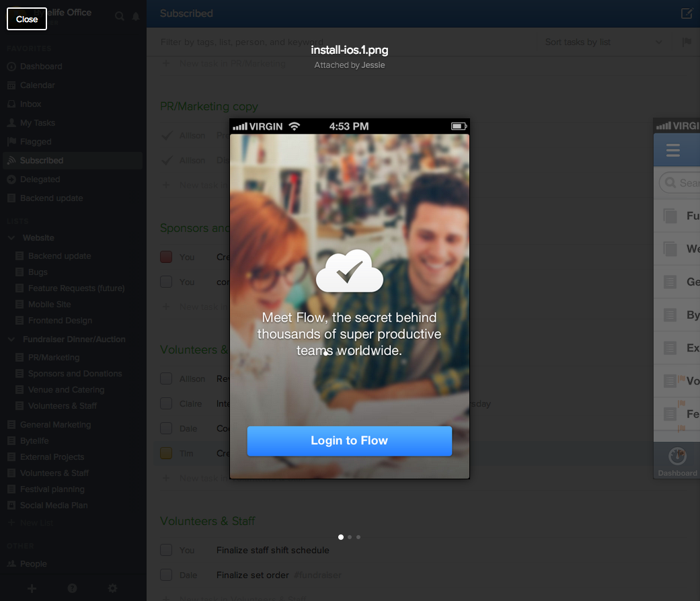
Task: Open General Marketing list
Action: 55,425
